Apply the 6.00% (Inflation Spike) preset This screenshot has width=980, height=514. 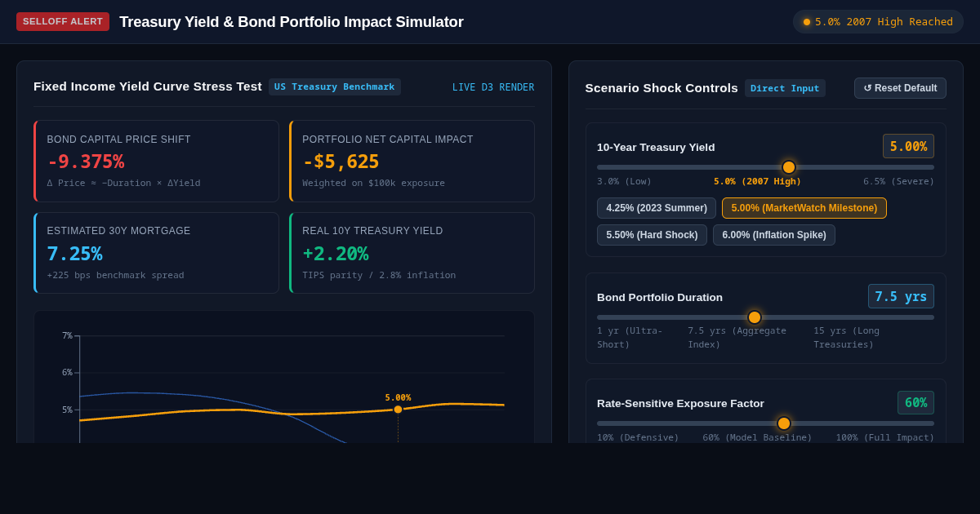coord(774,235)
